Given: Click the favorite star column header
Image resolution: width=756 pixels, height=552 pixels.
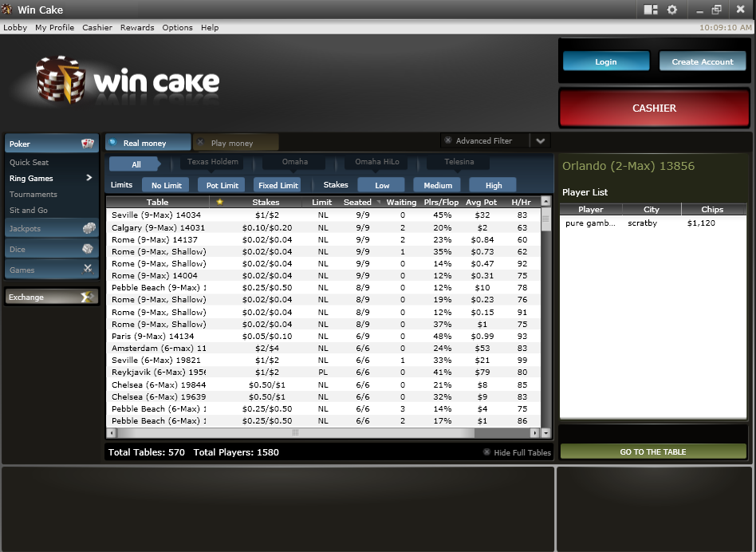Looking at the screenshot, I should point(220,202).
